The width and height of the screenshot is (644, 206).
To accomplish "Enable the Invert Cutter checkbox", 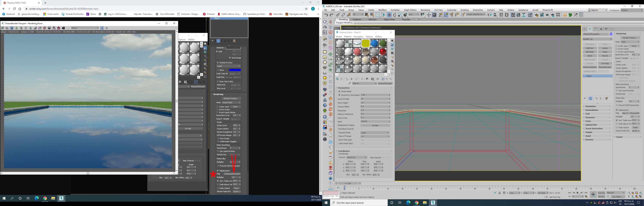I will click(x=616, y=49).
